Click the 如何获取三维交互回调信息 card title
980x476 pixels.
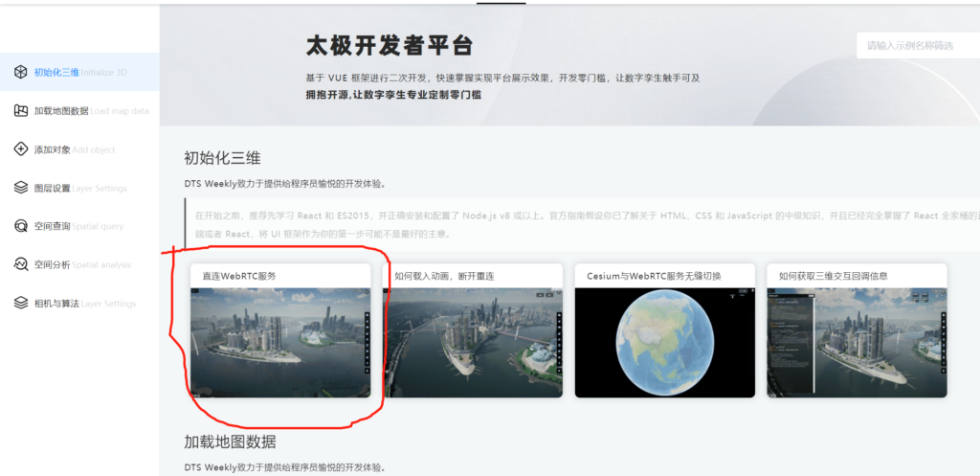834,276
